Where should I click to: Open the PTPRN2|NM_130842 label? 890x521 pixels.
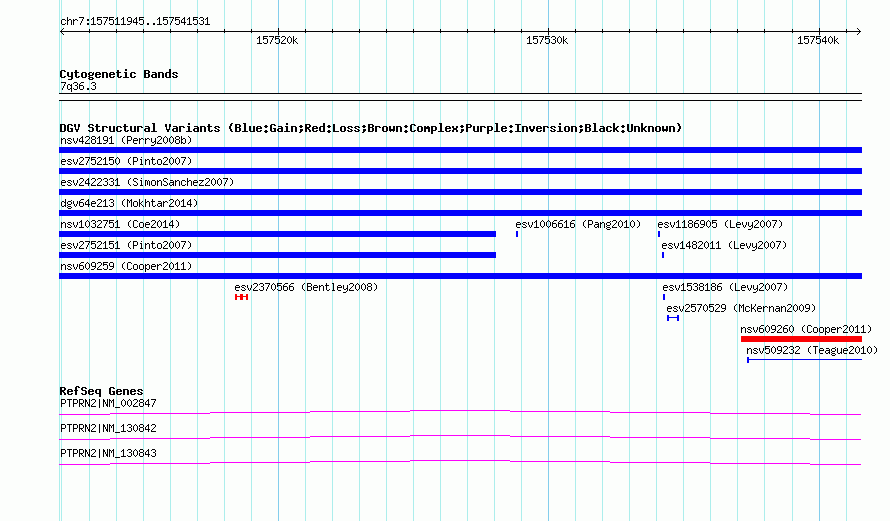coord(108,428)
